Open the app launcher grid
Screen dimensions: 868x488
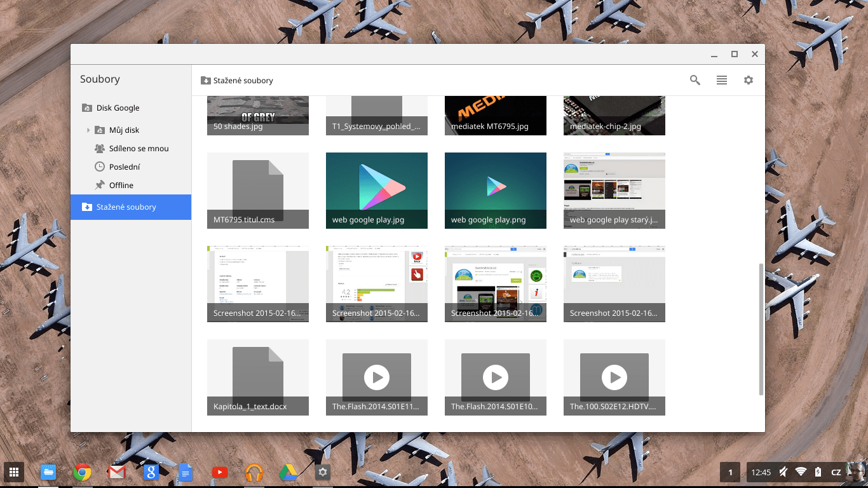pyautogui.click(x=14, y=472)
